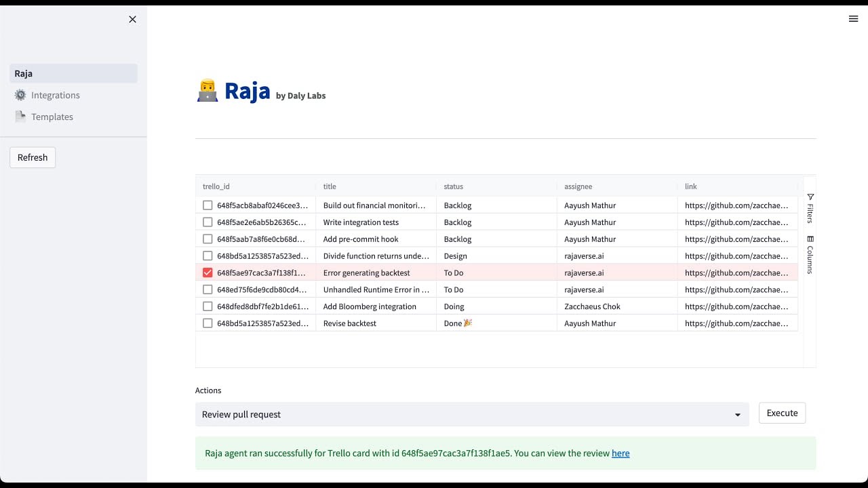Check the box for Revise backtest row
The height and width of the screenshot is (488, 868).
click(x=208, y=323)
